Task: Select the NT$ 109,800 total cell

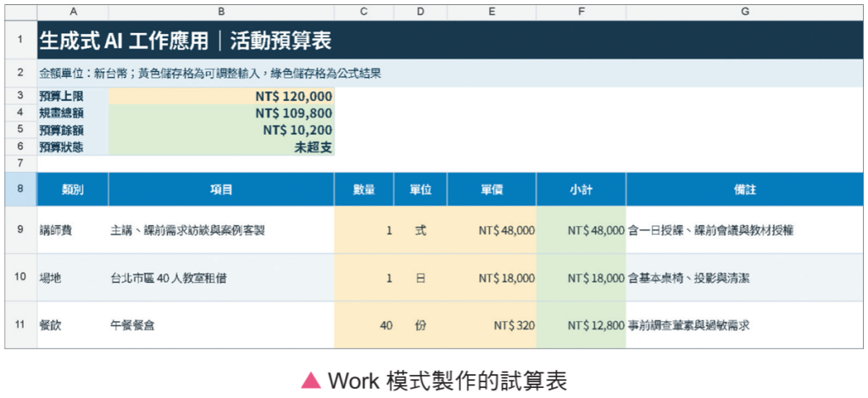Action: [x=221, y=113]
